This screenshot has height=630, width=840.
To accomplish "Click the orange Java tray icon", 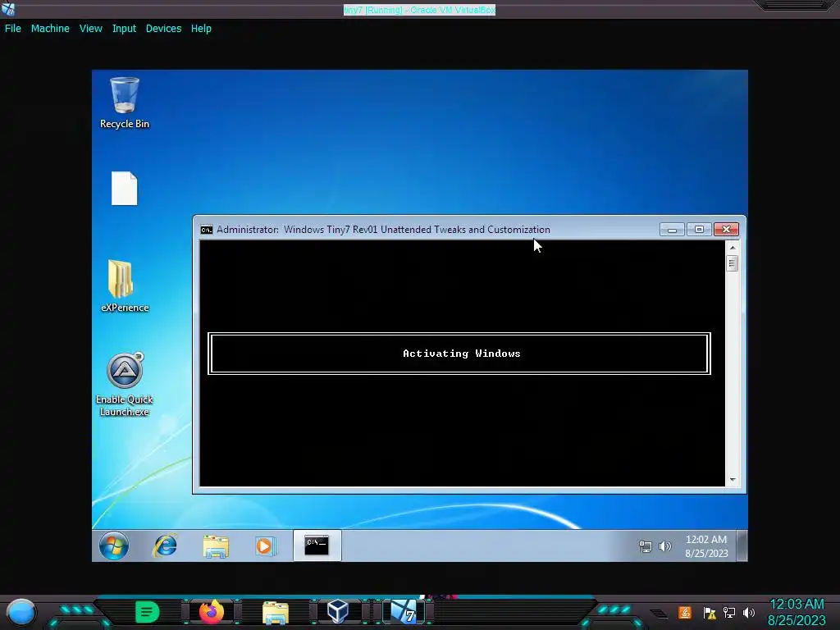I will (x=685, y=612).
